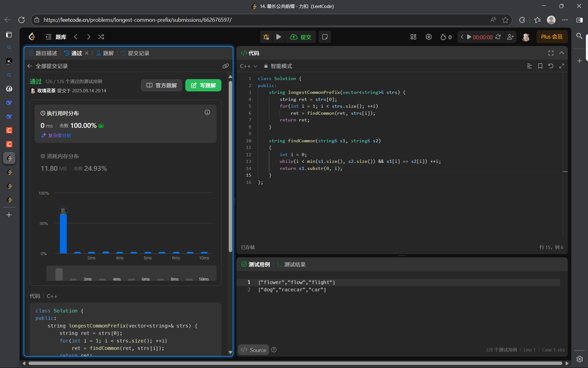Viewport: 588px width, 368px height.
Task: Select the 测试用例 tab
Action: click(x=256, y=264)
